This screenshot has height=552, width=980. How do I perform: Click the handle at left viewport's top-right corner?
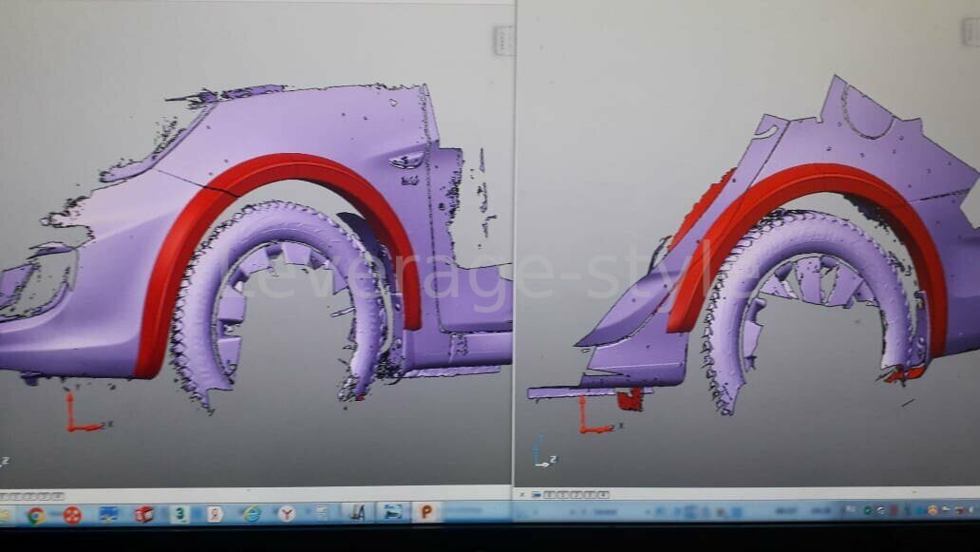(503, 40)
